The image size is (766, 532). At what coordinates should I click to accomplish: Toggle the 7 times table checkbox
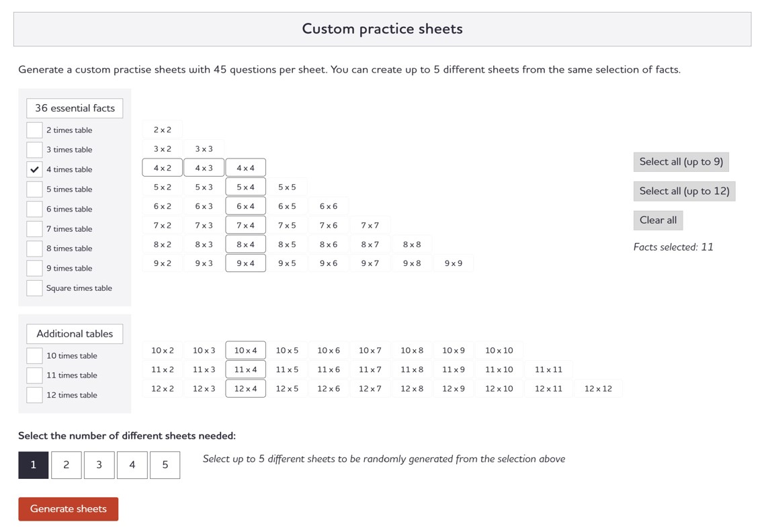coord(34,229)
